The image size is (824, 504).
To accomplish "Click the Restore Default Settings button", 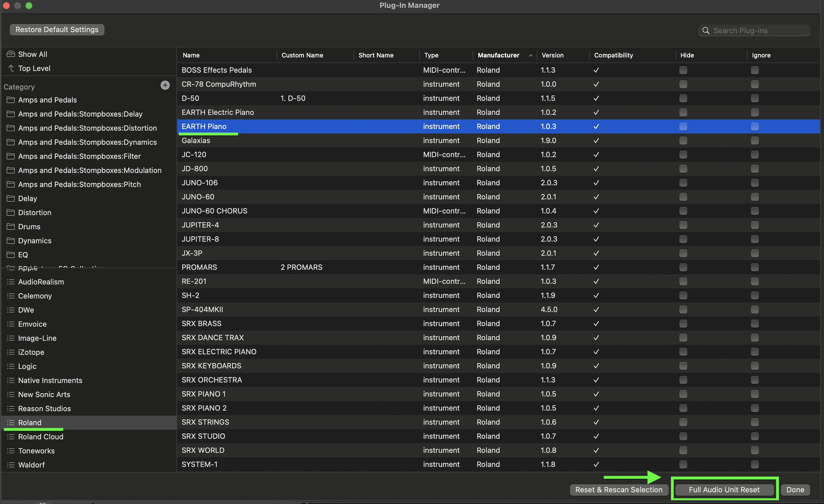I will point(57,30).
